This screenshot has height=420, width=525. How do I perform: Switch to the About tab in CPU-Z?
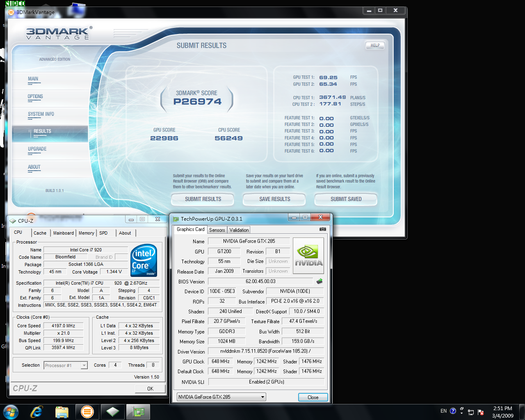click(x=125, y=233)
